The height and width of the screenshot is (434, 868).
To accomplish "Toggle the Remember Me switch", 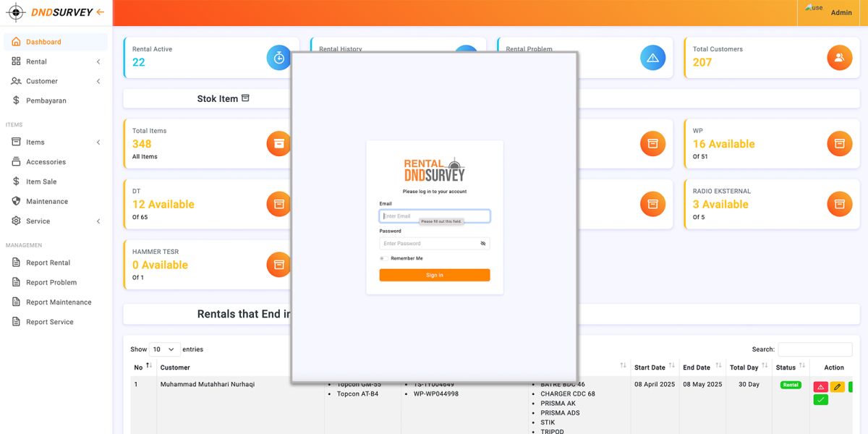I will pyautogui.click(x=383, y=258).
